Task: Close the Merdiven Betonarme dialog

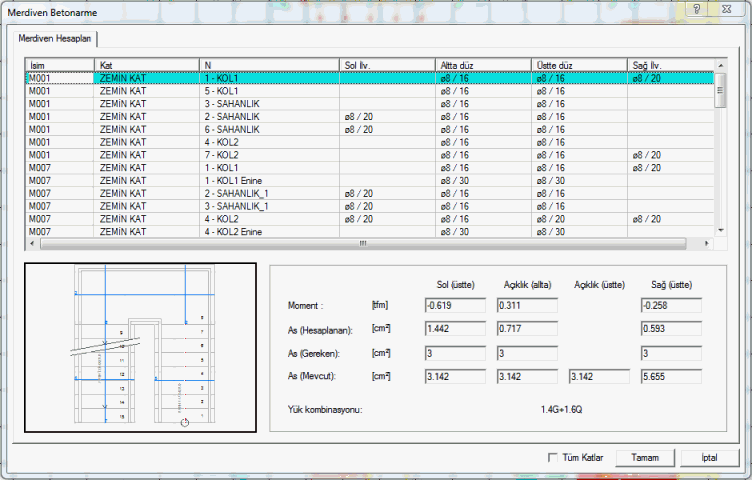Action: (x=727, y=9)
